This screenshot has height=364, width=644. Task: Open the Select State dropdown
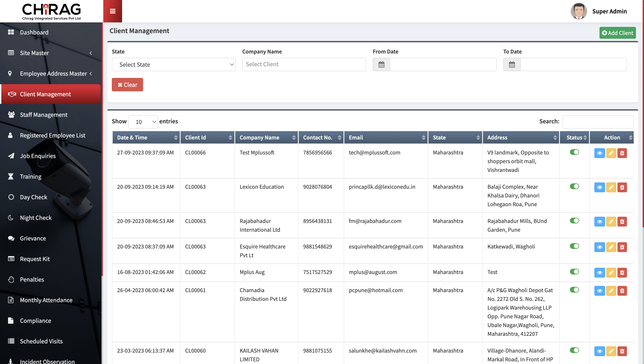pyautogui.click(x=174, y=65)
